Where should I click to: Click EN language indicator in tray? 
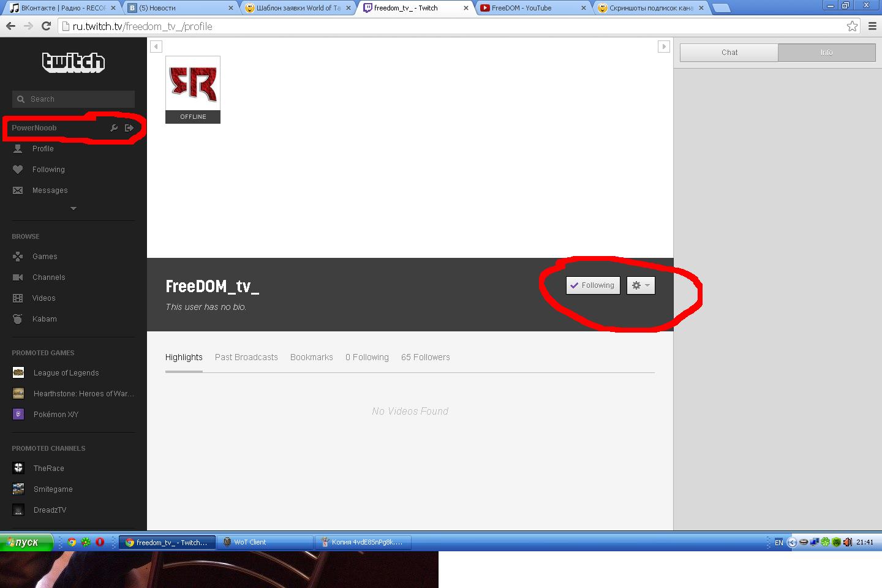[x=779, y=543]
